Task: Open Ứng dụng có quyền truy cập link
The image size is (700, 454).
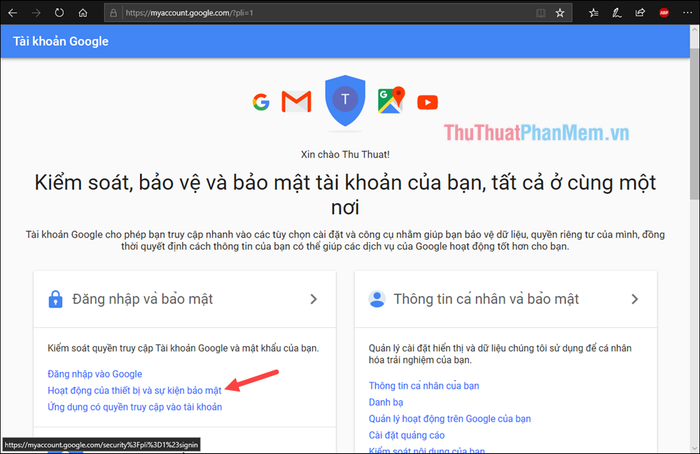Action: coord(135,407)
